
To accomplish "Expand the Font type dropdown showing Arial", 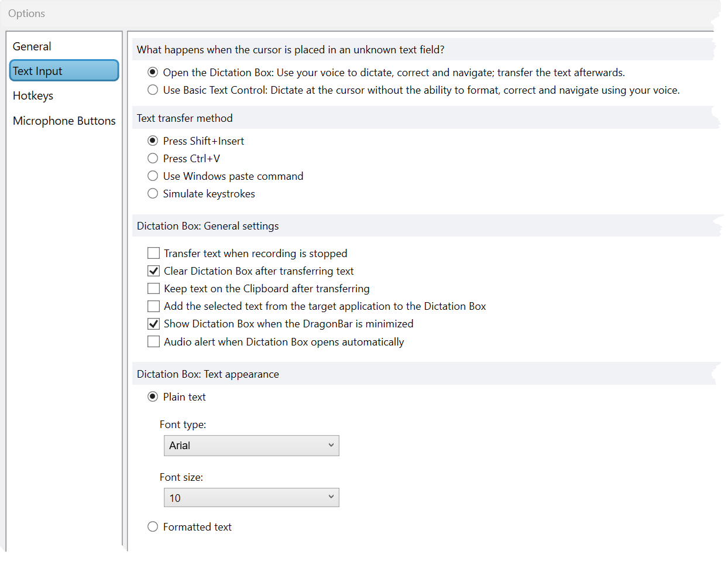I will click(x=251, y=446).
